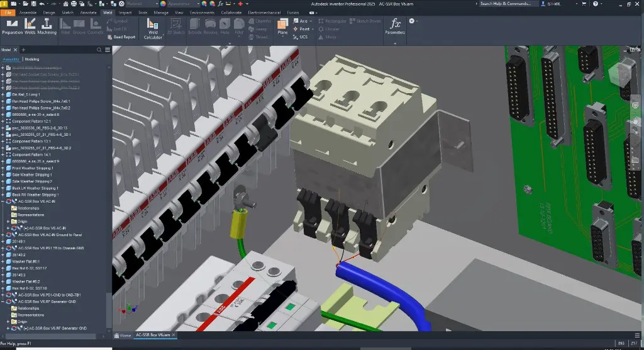Switch to the Inspect ribbon tab
Image resolution: width=644 pixels, height=350 pixels.
tap(125, 13)
